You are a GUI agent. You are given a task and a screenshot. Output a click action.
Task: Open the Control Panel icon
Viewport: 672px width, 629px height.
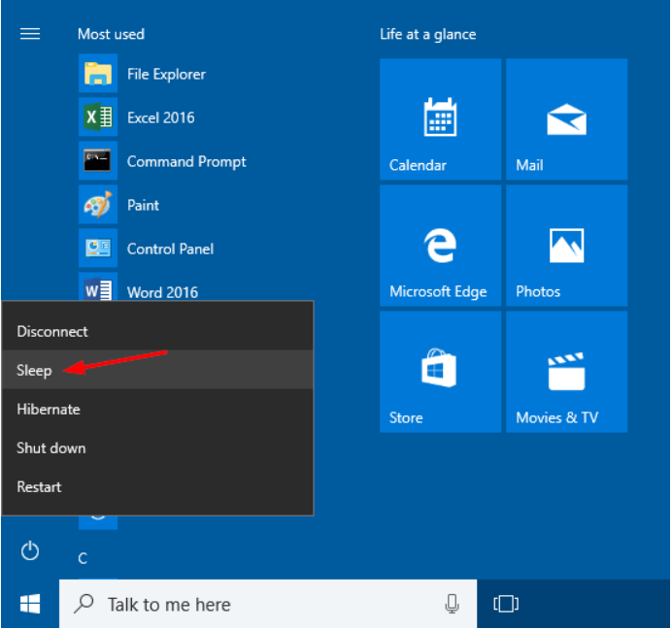(x=98, y=249)
